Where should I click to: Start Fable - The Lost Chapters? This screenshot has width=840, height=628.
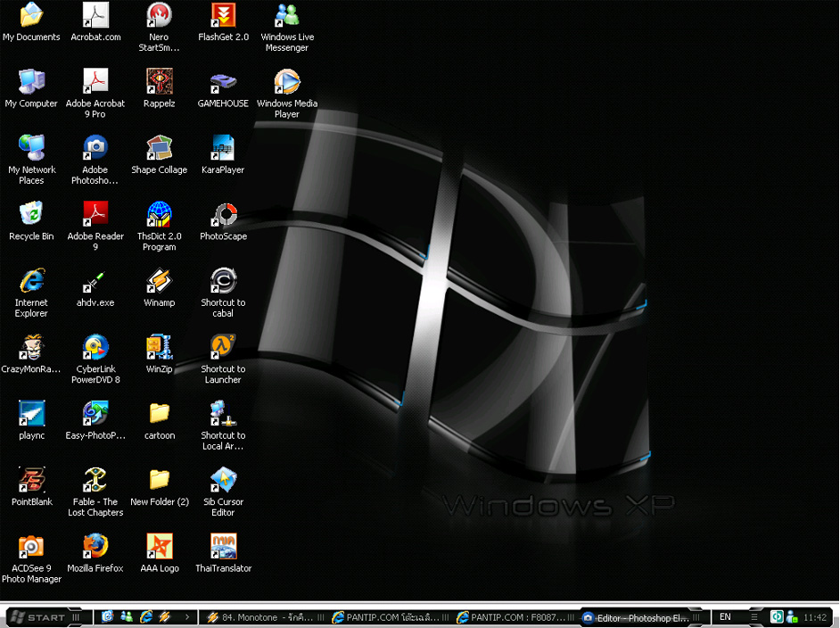point(95,492)
